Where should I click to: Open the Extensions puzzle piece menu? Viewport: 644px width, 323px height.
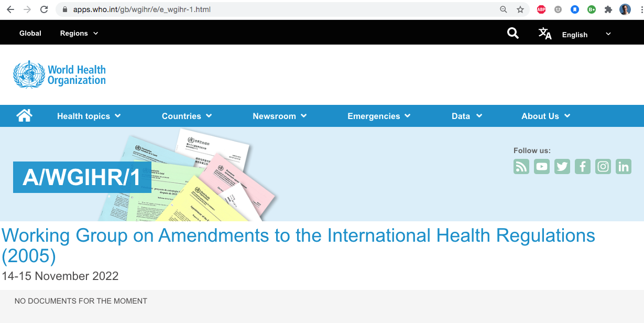coord(608,9)
